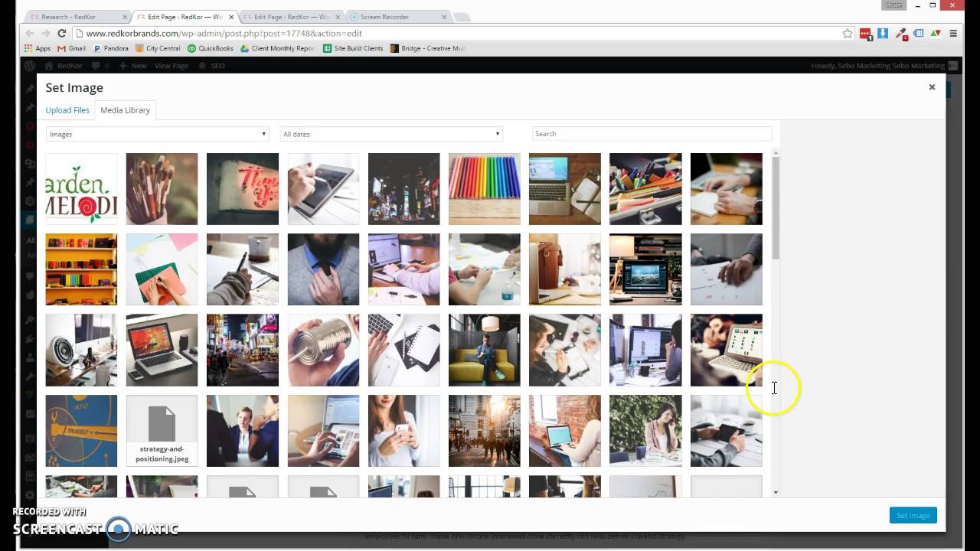
Task: Reload the page in Chrome
Action: 61,34
